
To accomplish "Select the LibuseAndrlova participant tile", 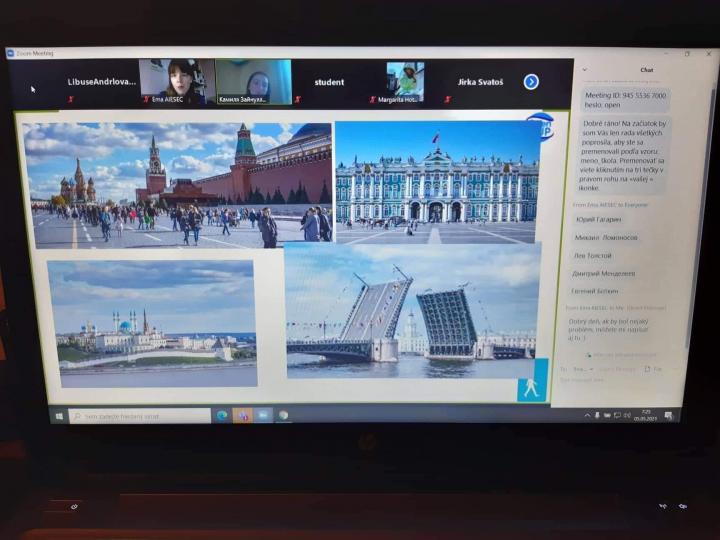I will pyautogui.click(x=101, y=82).
